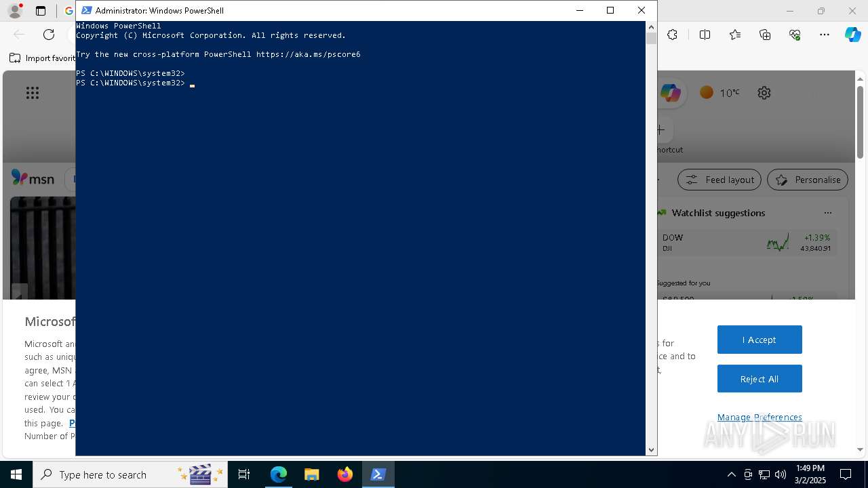Click I Accept cookie button
Image resolution: width=868 pixels, height=488 pixels.
tap(759, 340)
